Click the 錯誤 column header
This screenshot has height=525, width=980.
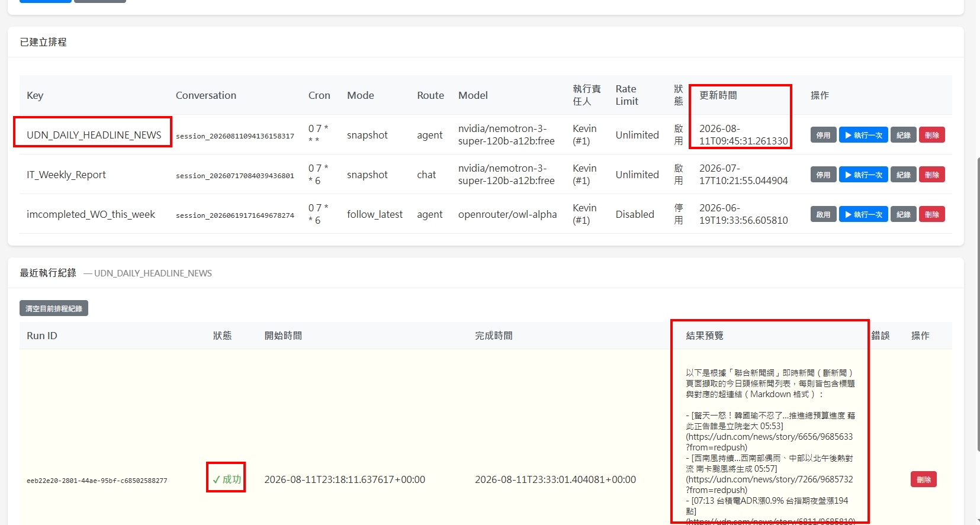coord(881,336)
